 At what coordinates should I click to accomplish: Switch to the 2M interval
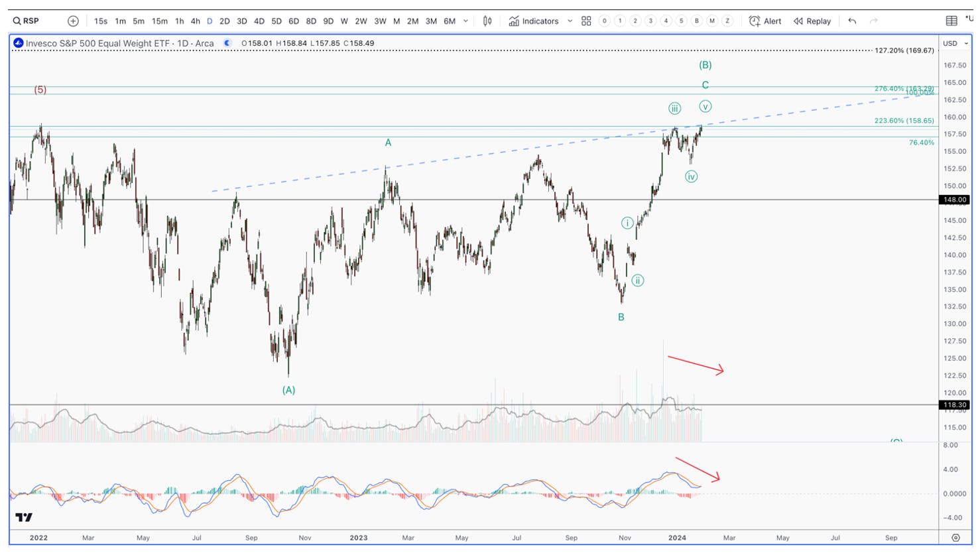[x=412, y=21]
